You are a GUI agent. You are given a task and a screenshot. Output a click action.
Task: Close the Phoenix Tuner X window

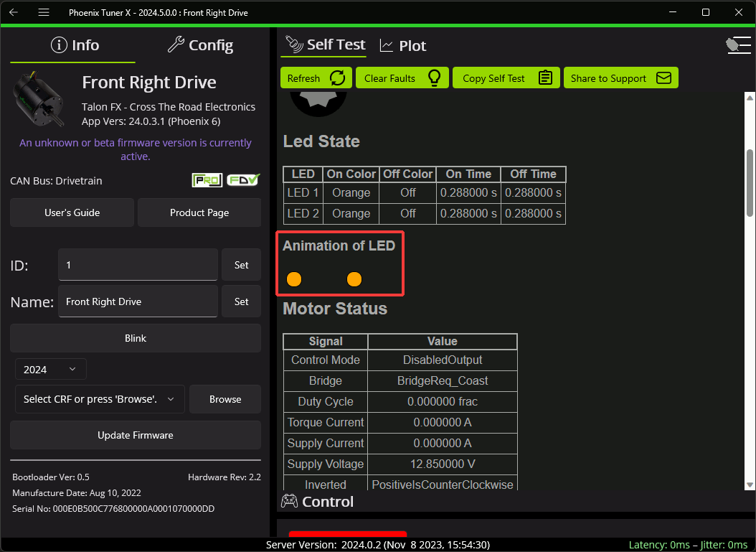tap(738, 12)
